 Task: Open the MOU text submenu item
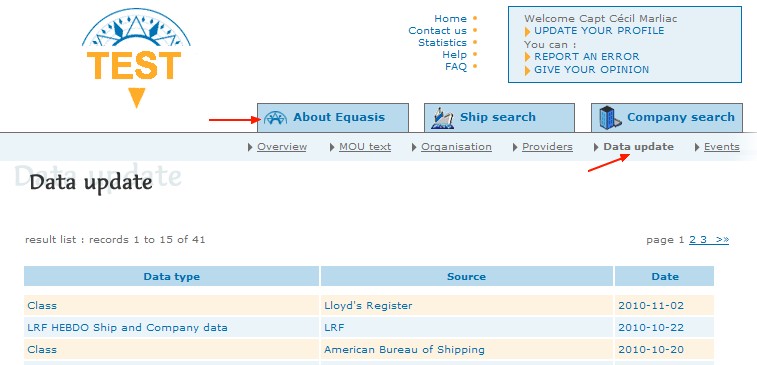coord(365,147)
